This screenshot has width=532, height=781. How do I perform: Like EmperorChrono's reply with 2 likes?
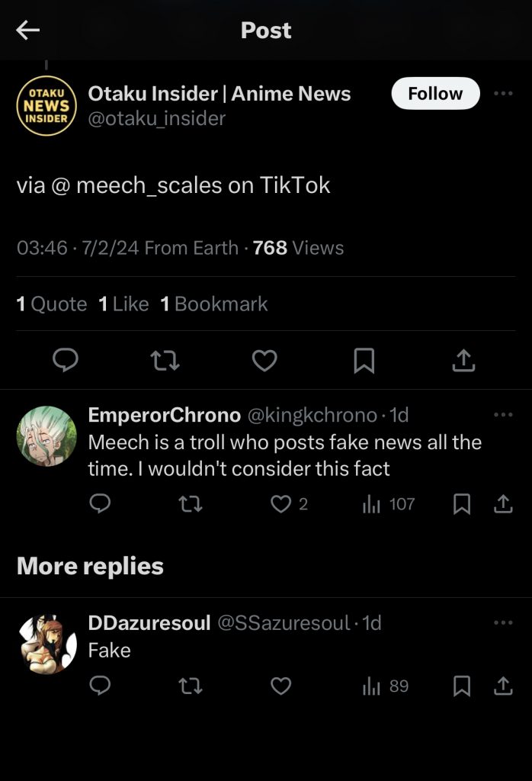coord(282,503)
